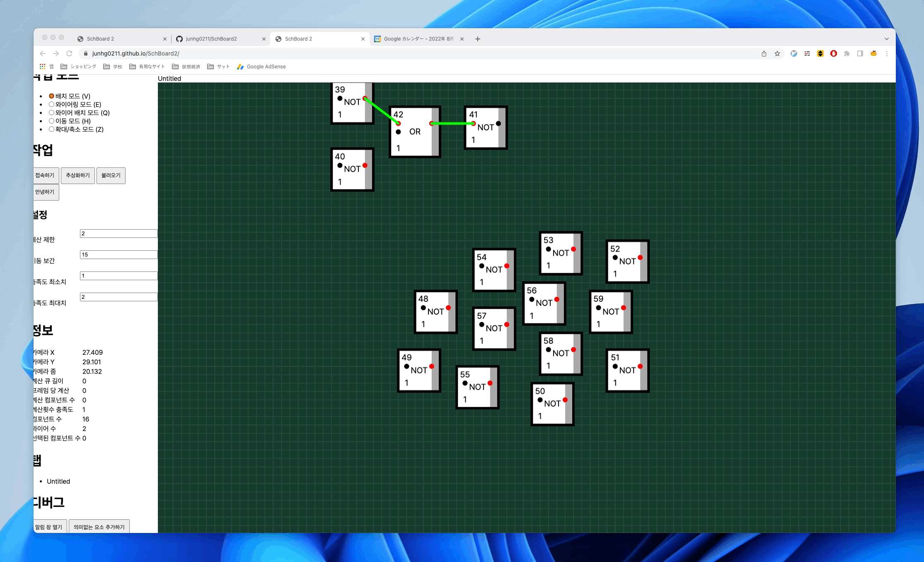Click the share page icon

point(764,53)
